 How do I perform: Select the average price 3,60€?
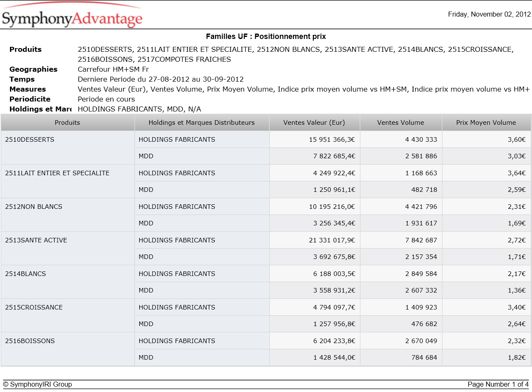point(517,140)
